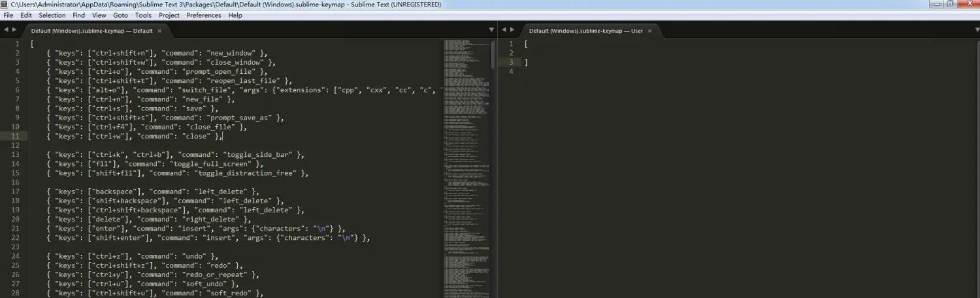Image resolution: width=980 pixels, height=298 pixels.
Task: Place cursor in the "new_window" line
Action: [157, 53]
